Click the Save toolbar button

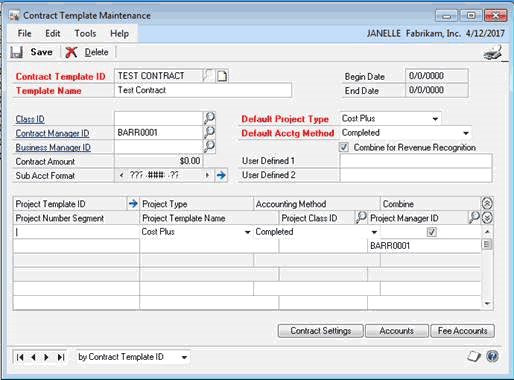coord(32,52)
